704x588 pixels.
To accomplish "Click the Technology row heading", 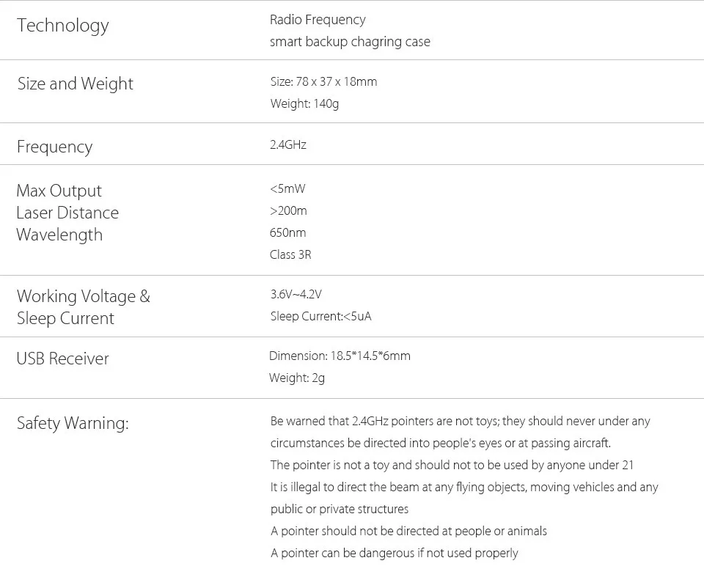I will point(63,26).
